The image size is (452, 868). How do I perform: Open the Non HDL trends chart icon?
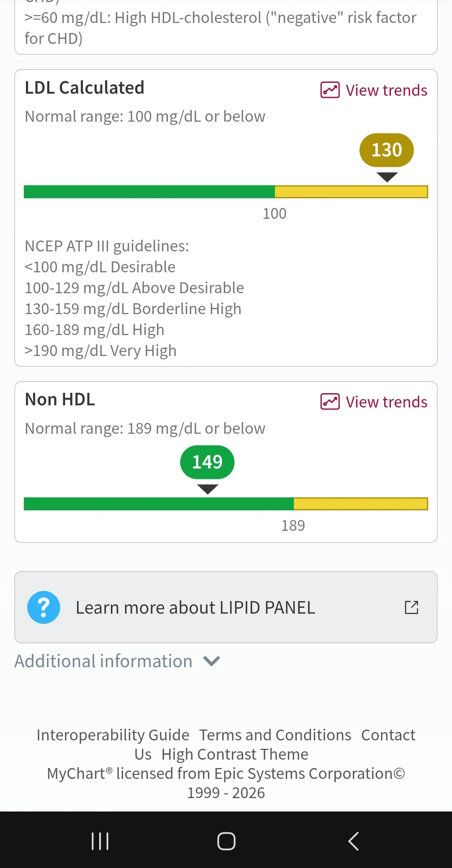(330, 402)
